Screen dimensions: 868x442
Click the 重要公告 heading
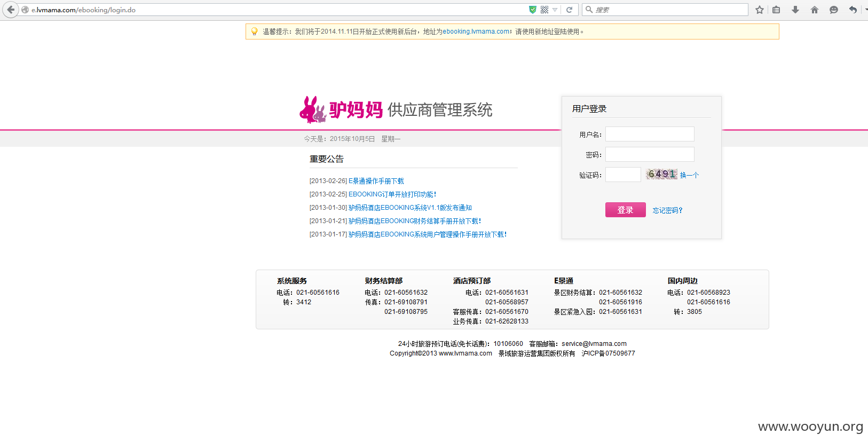[327, 159]
